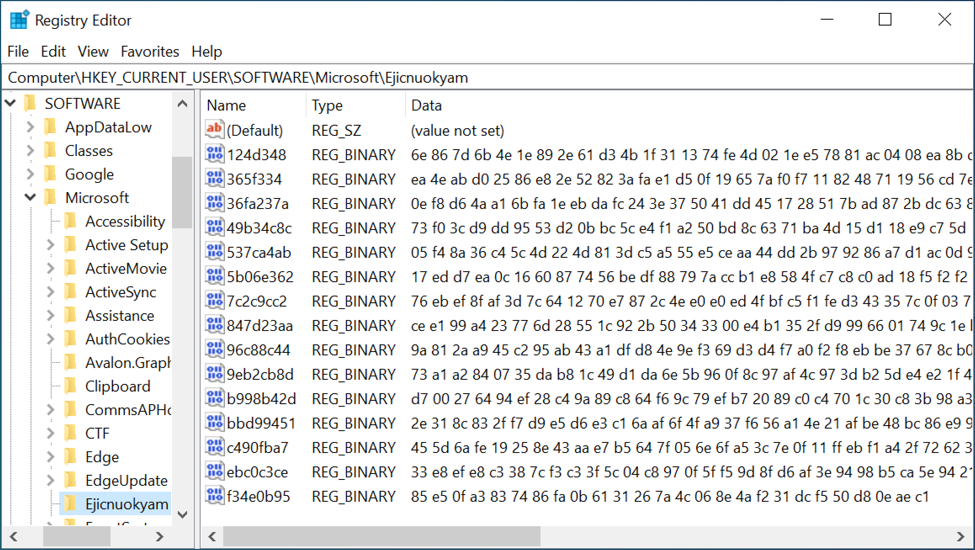Select the binary icon for 847d23aa
Image resolution: width=975 pixels, height=550 pixels.
[x=214, y=325]
